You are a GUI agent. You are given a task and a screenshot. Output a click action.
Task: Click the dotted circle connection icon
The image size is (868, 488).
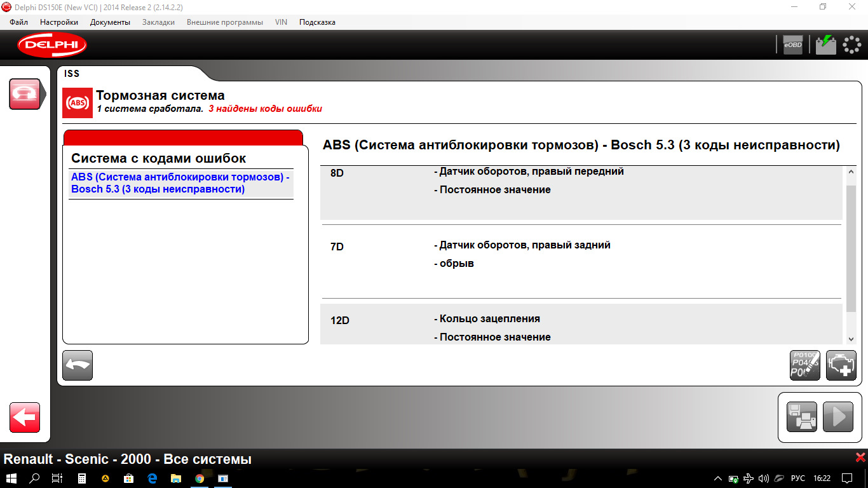tap(851, 44)
